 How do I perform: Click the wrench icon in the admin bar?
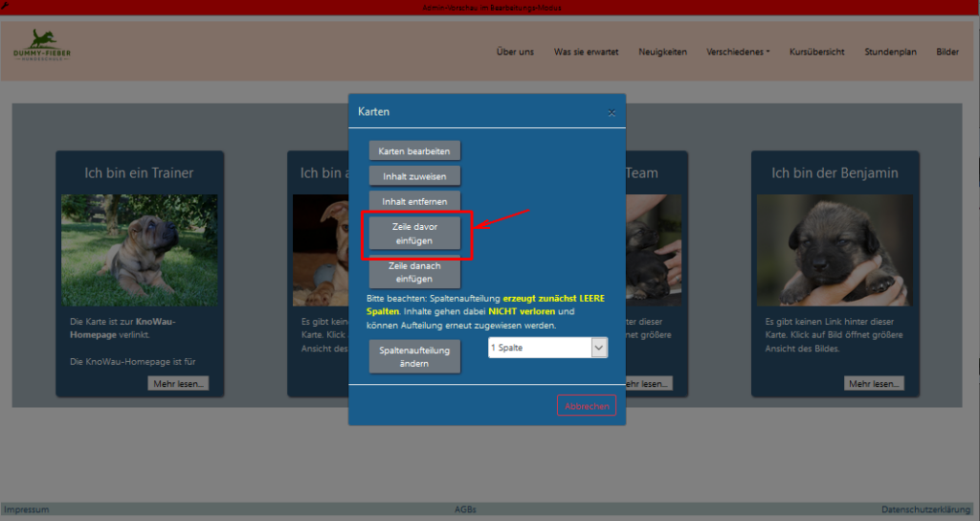coord(5,5)
